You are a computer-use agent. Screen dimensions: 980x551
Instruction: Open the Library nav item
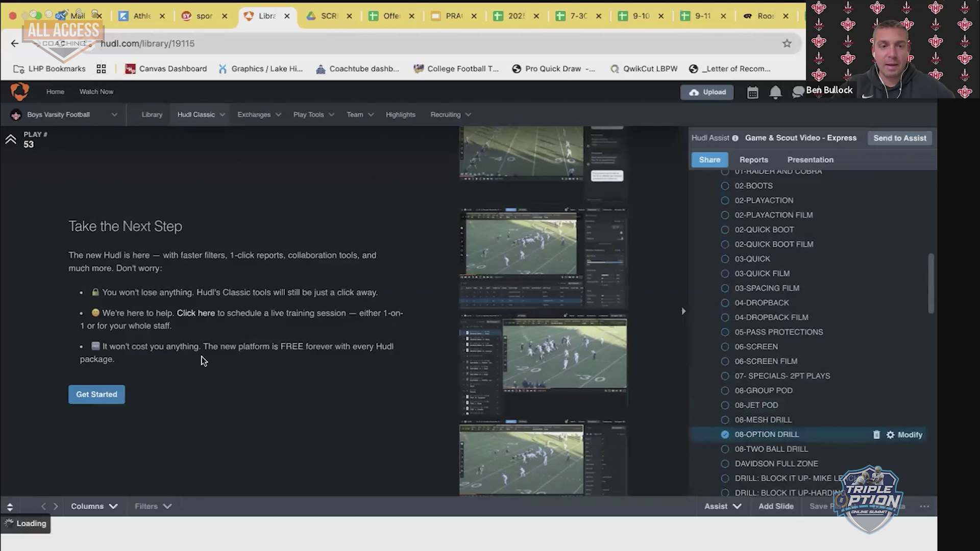click(x=152, y=115)
